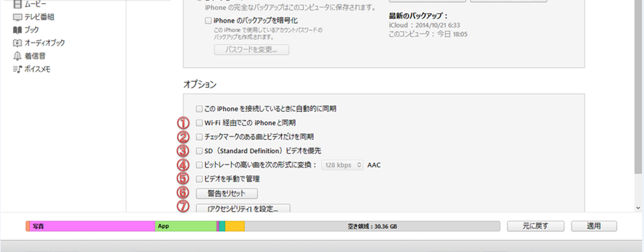Open the ブック book icon entry

(18, 30)
